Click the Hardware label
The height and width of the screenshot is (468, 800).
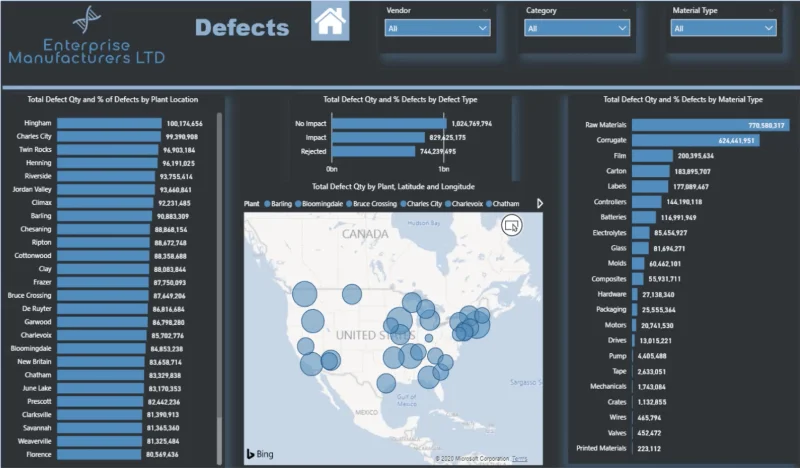point(612,294)
